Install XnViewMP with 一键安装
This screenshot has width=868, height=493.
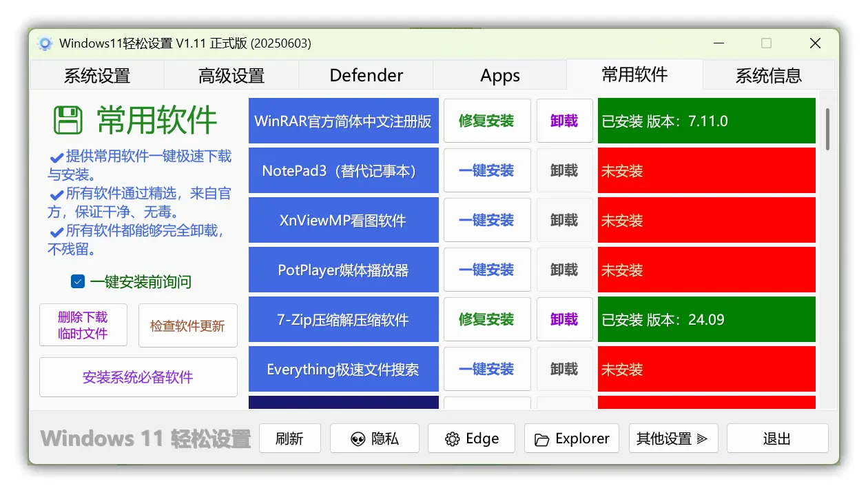pyautogui.click(x=487, y=220)
